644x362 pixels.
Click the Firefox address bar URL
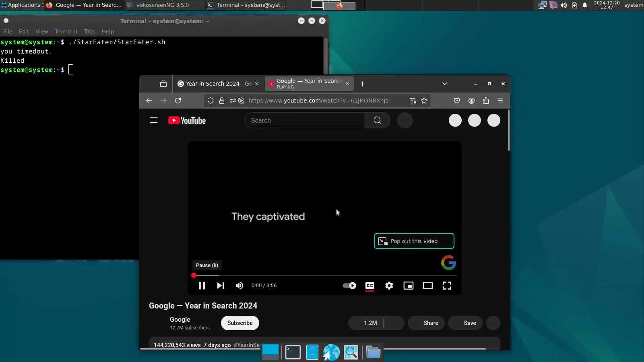[318, 101]
